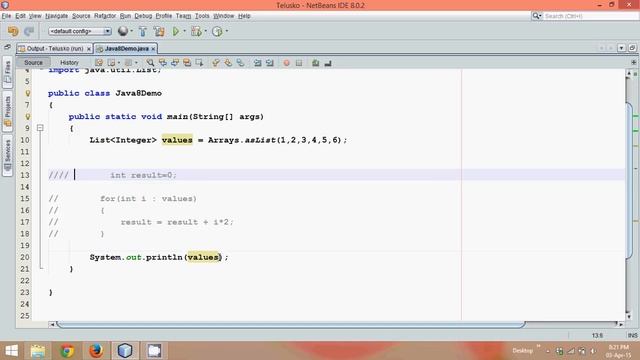Viewport: 640px width, 360px height.
Task: Click horizontal scrollbar left arrow
Action: 52,324
